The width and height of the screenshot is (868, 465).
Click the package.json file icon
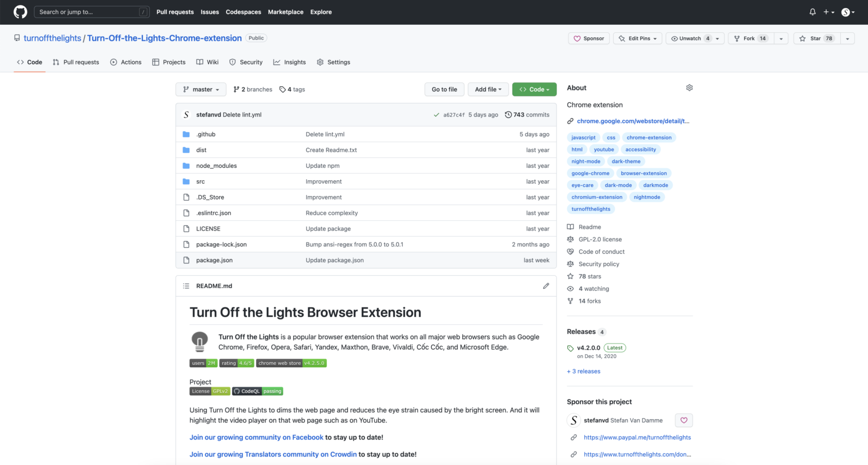click(x=186, y=260)
